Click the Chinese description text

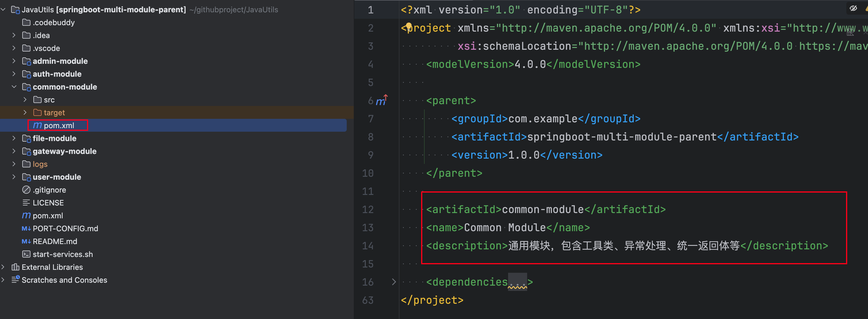click(624, 246)
